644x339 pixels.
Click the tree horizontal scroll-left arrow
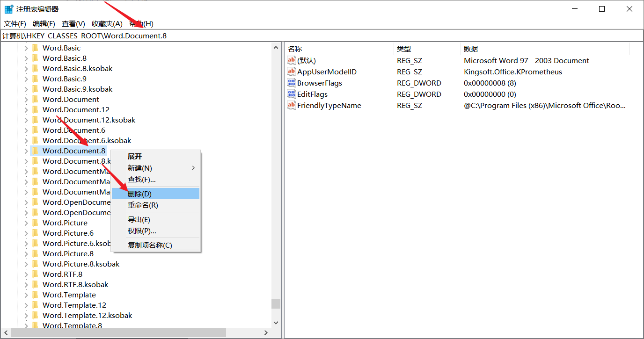tap(5, 332)
